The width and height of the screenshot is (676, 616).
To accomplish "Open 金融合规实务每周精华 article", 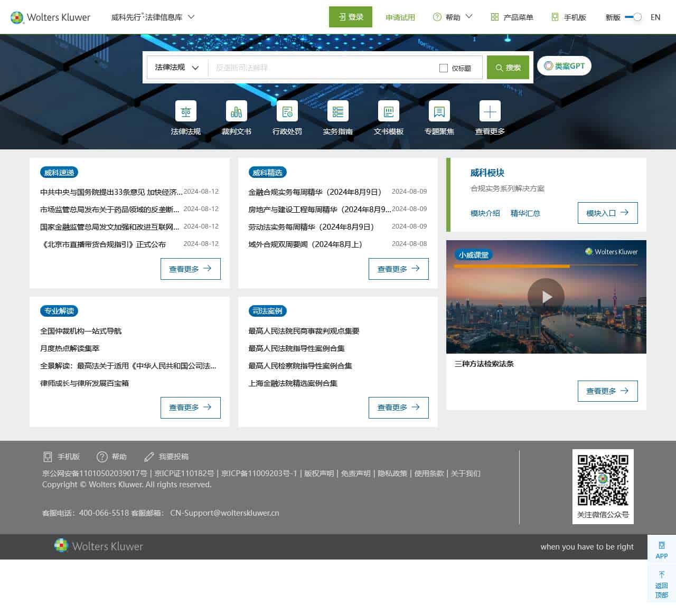I will (315, 192).
